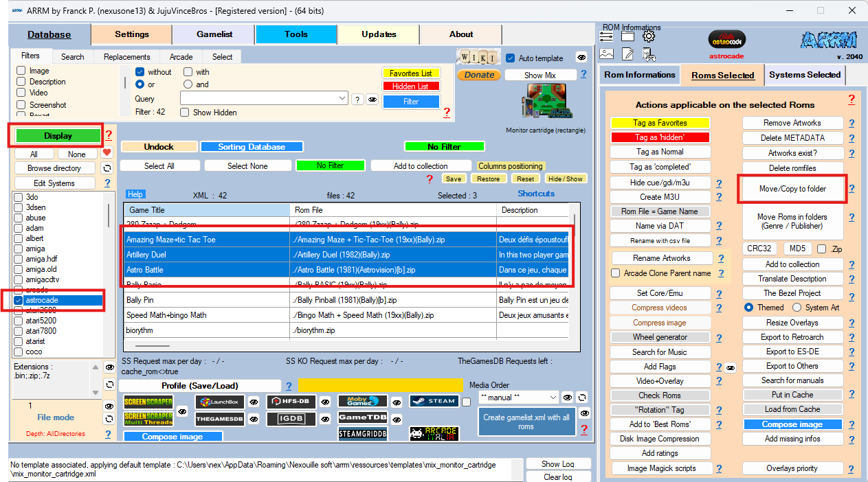868x482 pixels.
Task: Expand the Query dropdown
Action: (x=343, y=99)
